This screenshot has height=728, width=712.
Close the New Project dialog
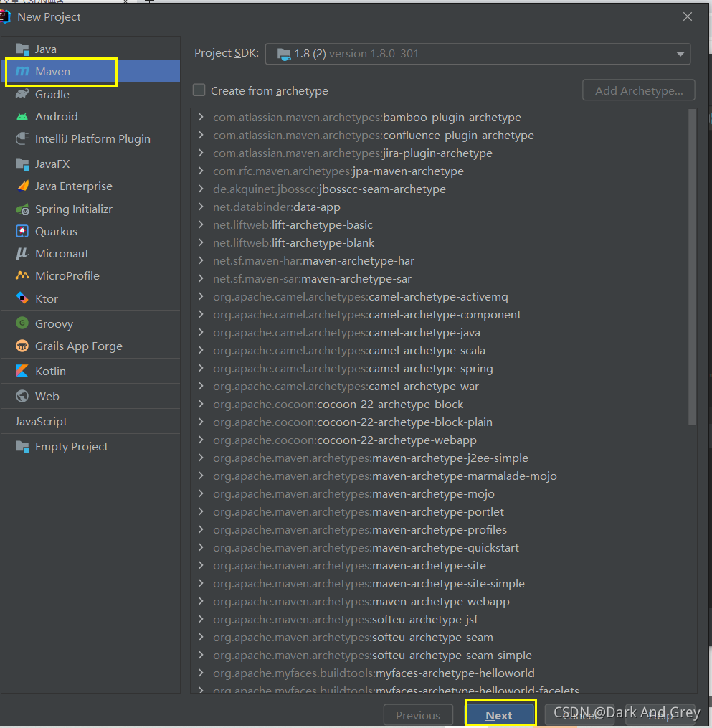pyautogui.click(x=688, y=16)
